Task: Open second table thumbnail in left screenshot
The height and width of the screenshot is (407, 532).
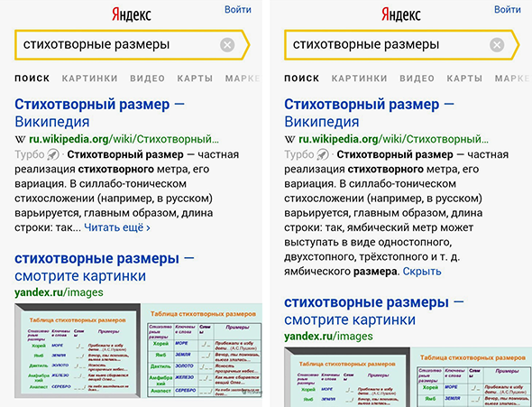Action: pyautogui.click(x=202, y=351)
